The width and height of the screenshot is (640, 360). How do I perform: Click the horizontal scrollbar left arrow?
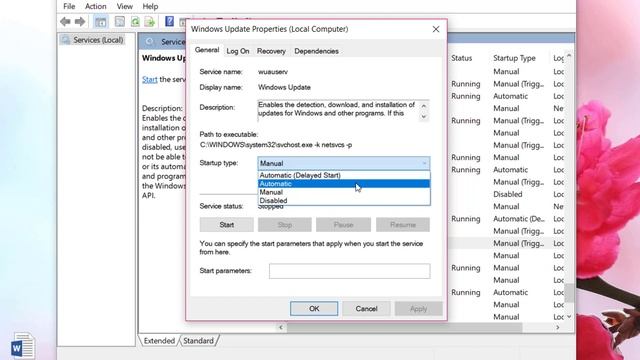click(281, 327)
